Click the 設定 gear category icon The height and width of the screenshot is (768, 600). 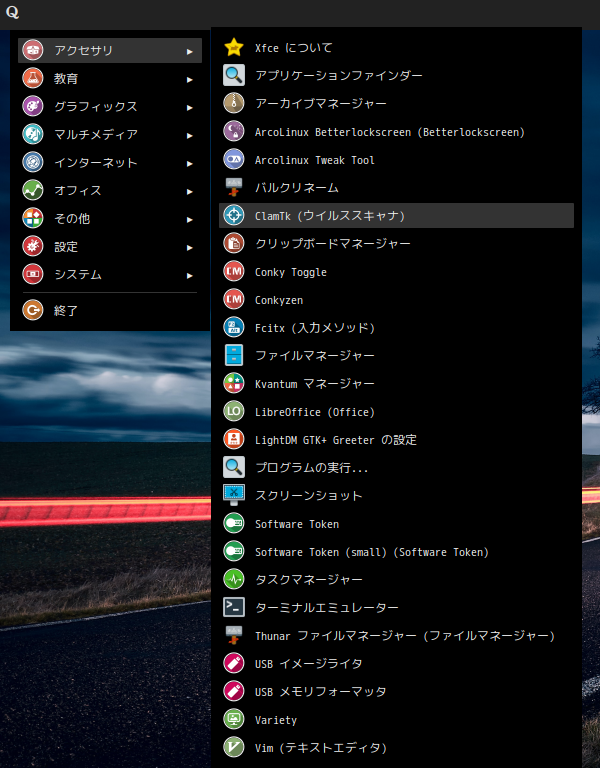pos(33,246)
